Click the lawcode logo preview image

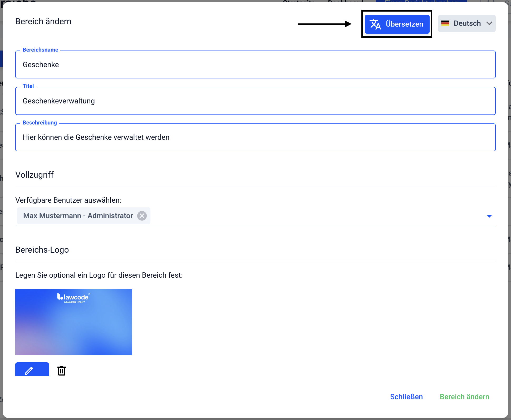click(74, 322)
